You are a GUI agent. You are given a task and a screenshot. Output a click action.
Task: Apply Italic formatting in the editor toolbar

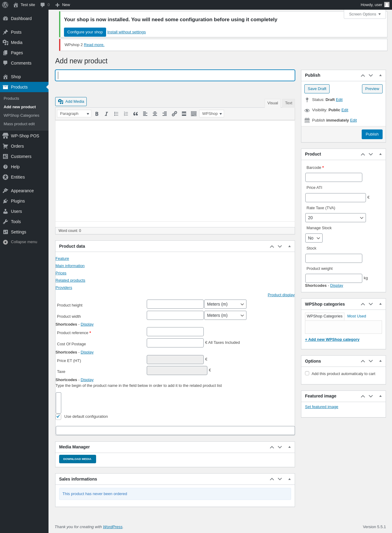106,114
